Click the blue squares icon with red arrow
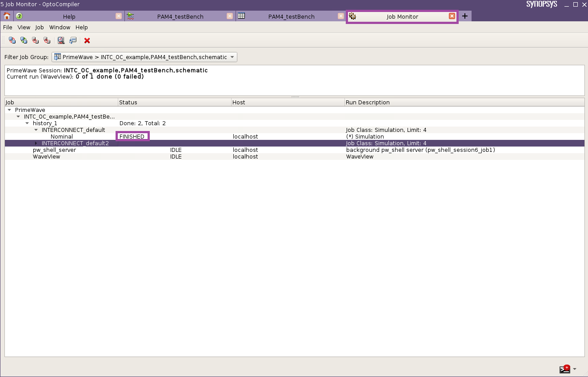The height and width of the screenshot is (377, 588). click(12, 40)
